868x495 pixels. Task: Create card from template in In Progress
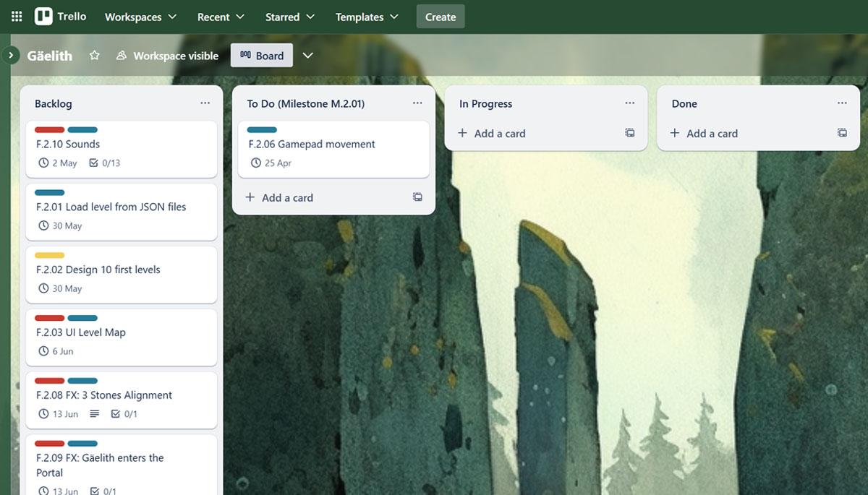pyautogui.click(x=630, y=133)
